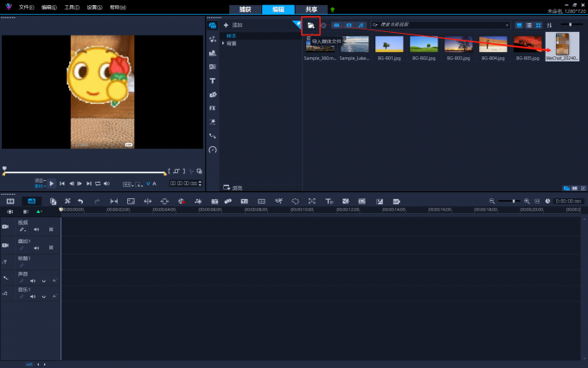Expand the Voice track downward chevron
Viewport: 588px width, 368px height.
point(43,281)
